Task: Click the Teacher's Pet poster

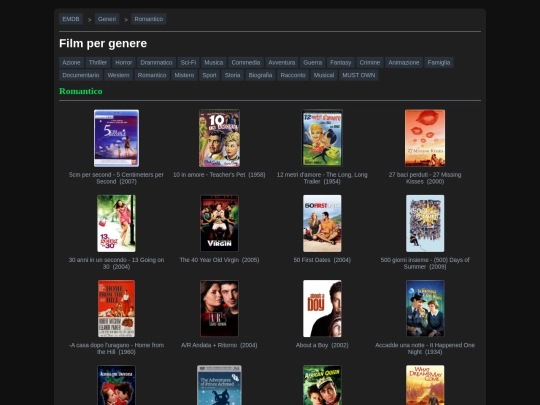Action: 219,138
